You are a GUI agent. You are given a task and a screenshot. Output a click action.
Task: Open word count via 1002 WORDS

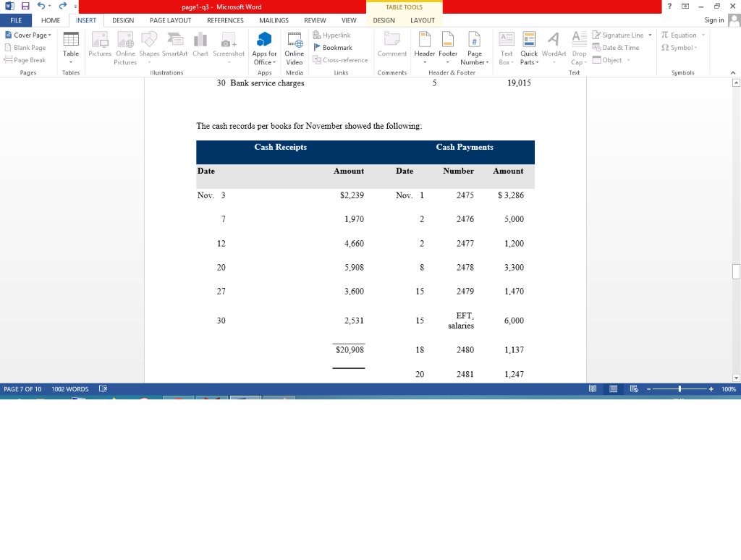(70, 389)
